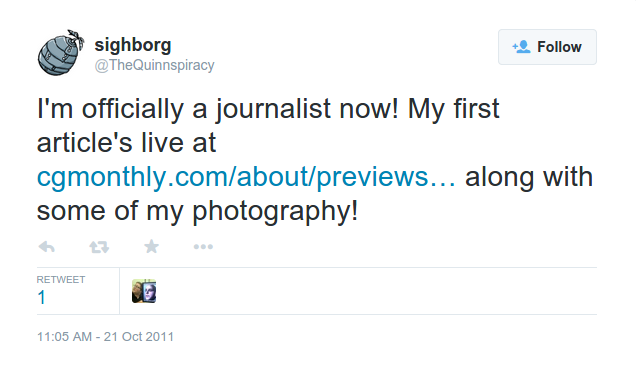Click the words 'along with' in the tweet
Screen dimensions: 636x375
tap(529, 177)
